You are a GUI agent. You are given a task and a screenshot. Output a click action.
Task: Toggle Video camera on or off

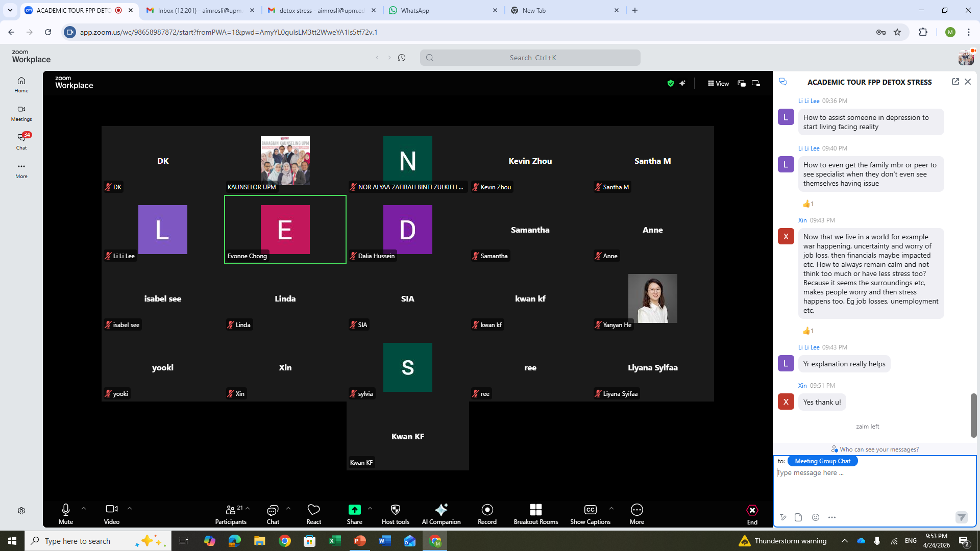tap(112, 514)
